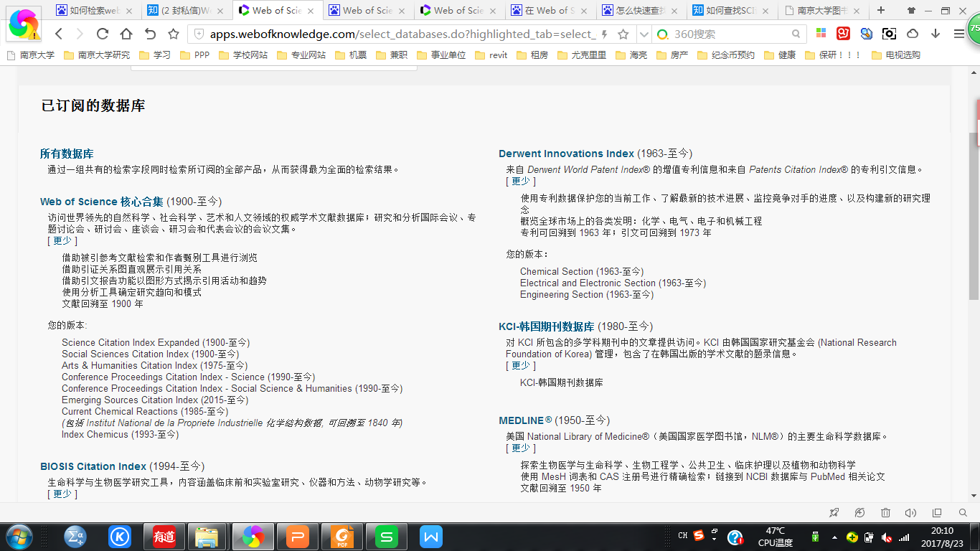Click the 360 browser profile logo
The height and width of the screenshot is (551, 980).
[24, 24]
